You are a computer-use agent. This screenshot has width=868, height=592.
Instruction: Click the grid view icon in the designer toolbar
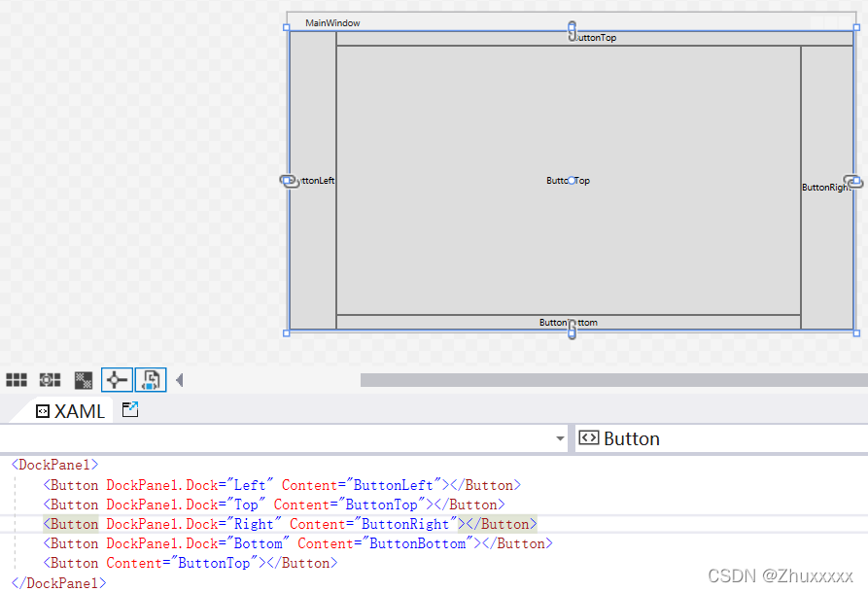click(17, 379)
